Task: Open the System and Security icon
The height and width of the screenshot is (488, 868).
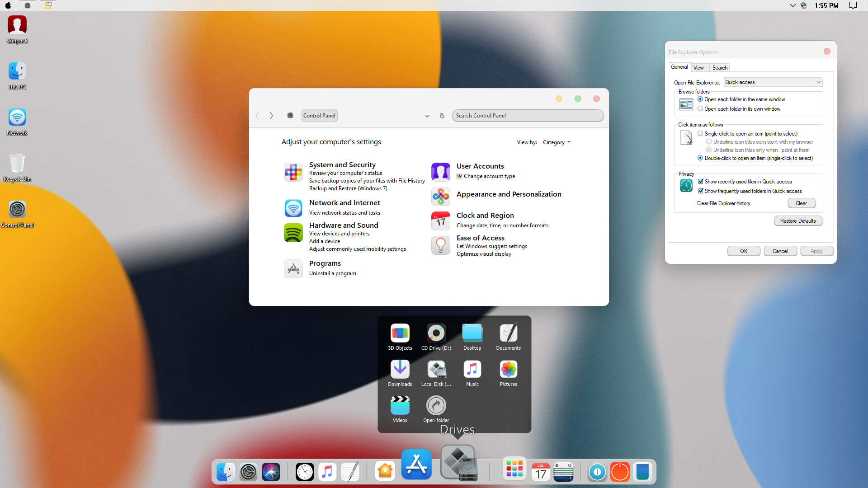Action: [x=293, y=172]
